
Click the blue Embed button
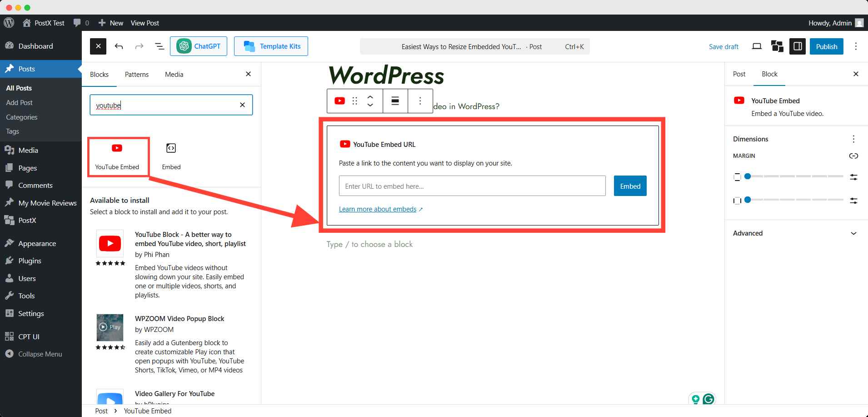[x=630, y=186]
